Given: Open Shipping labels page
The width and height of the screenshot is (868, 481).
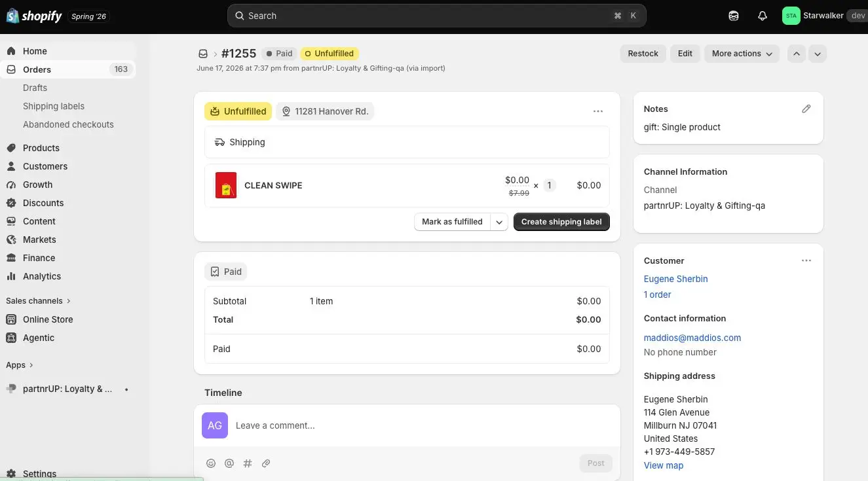Looking at the screenshot, I should tap(54, 106).
